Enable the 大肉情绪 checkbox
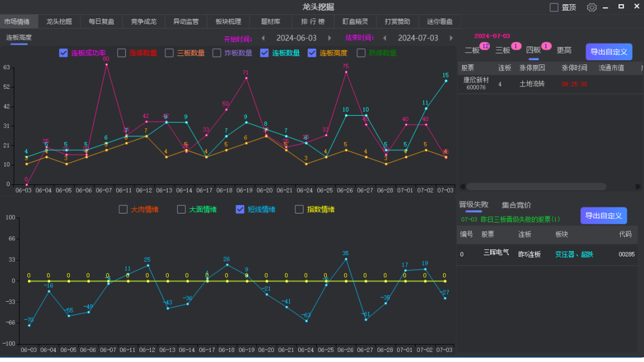 point(123,209)
